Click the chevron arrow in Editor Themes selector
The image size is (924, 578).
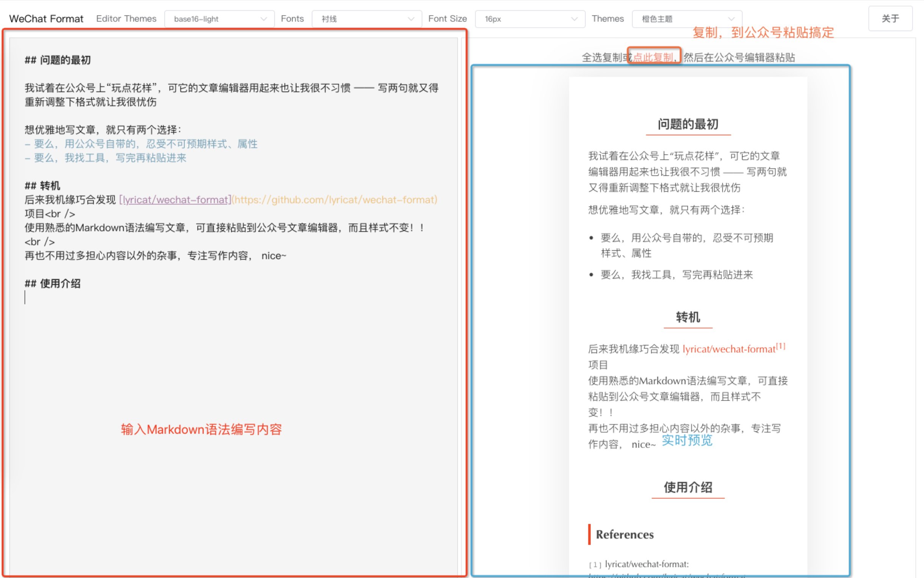point(263,19)
